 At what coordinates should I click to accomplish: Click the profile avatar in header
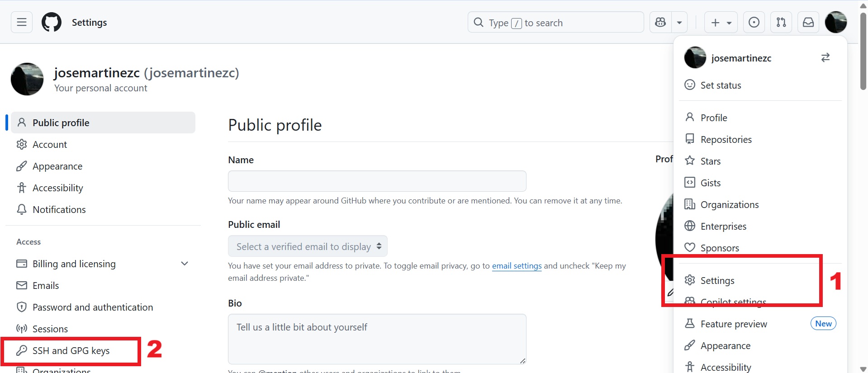click(835, 22)
